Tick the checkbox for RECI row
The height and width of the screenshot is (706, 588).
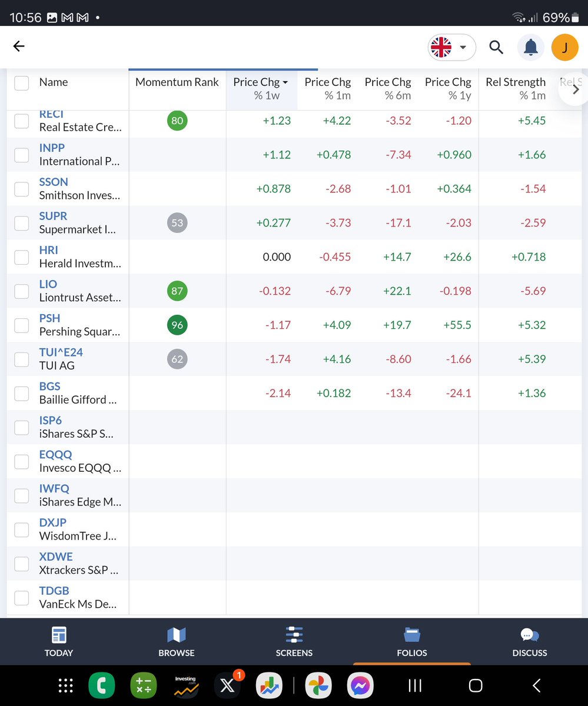[22, 121]
